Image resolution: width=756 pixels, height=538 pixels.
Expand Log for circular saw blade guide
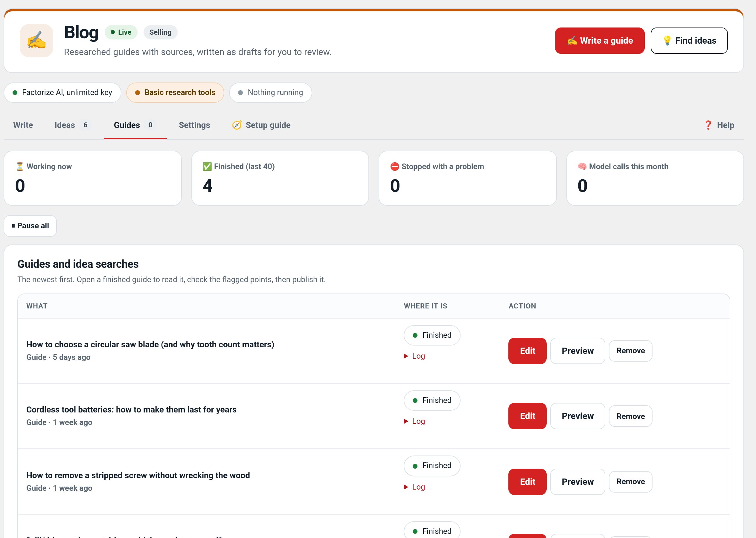(x=414, y=356)
